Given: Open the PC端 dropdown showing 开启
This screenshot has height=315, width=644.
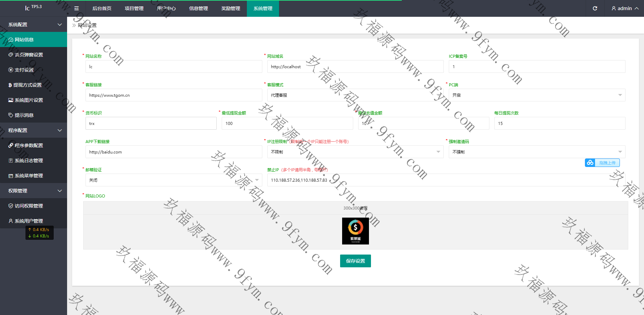Looking at the screenshot, I should (537, 95).
